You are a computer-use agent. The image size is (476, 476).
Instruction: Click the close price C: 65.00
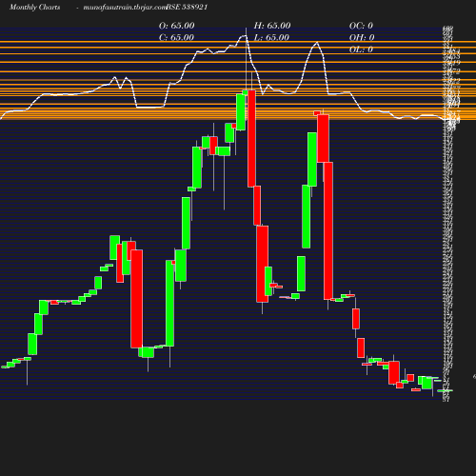tap(176, 38)
